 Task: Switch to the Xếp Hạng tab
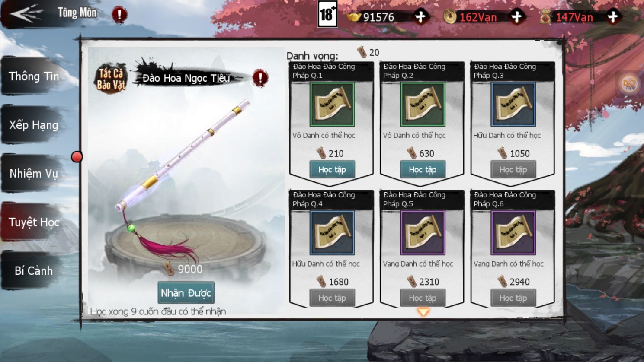34,125
